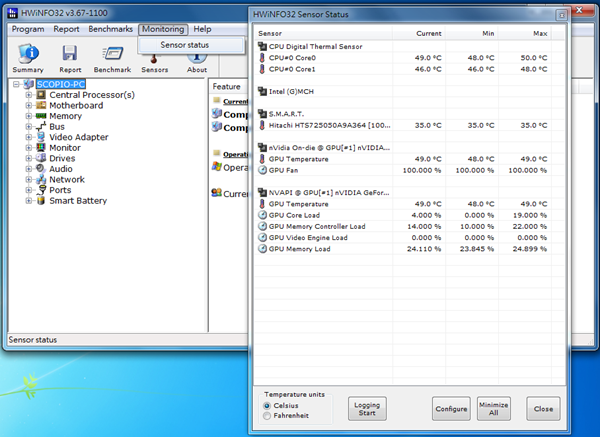Expand the Drives tree node
This screenshot has width=600, height=437.
pos(28,158)
